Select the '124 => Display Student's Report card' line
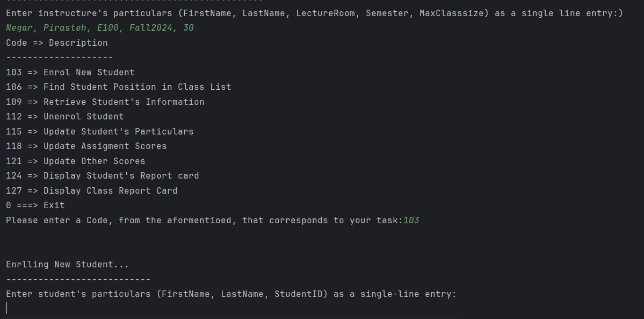This screenshot has height=319, width=644. pos(102,176)
